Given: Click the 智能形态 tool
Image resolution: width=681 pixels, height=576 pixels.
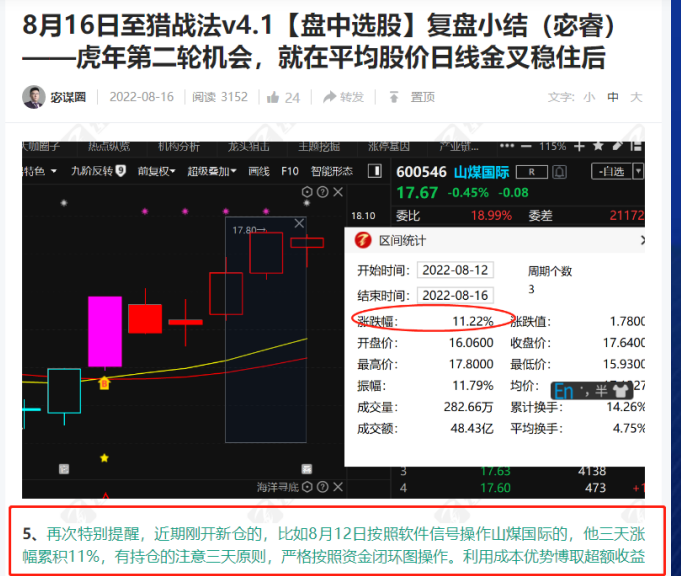Looking at the screenshot, I should pos(332,171).
